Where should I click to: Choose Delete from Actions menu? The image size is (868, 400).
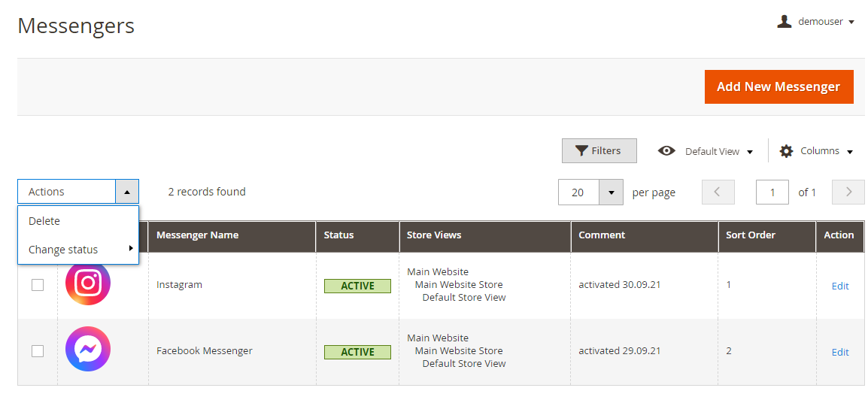click(44, 221)
